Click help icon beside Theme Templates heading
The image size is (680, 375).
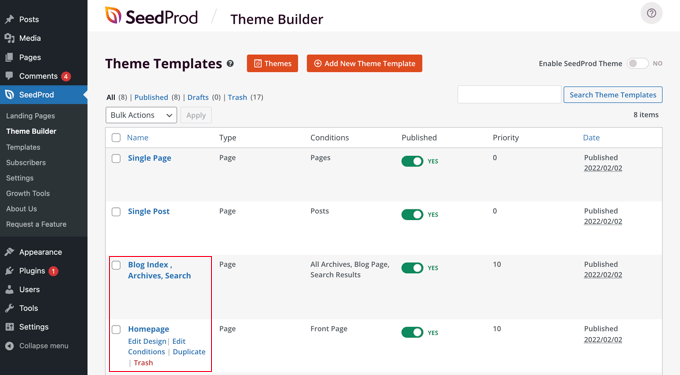(230, 64)
